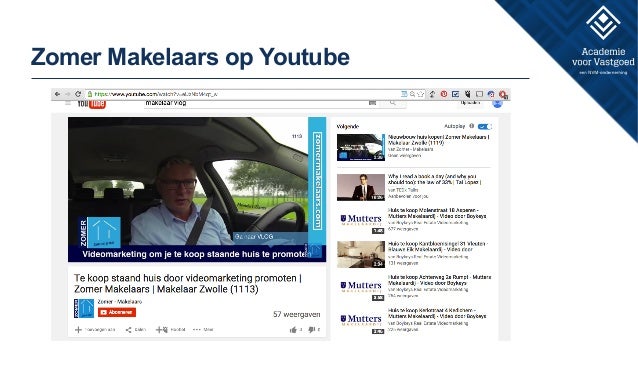Click the YouTube search magnifier button

(x=393, y=103)
